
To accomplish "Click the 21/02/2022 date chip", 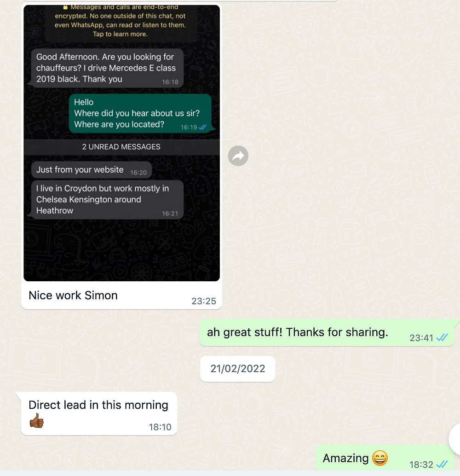I will pos(238,369).
